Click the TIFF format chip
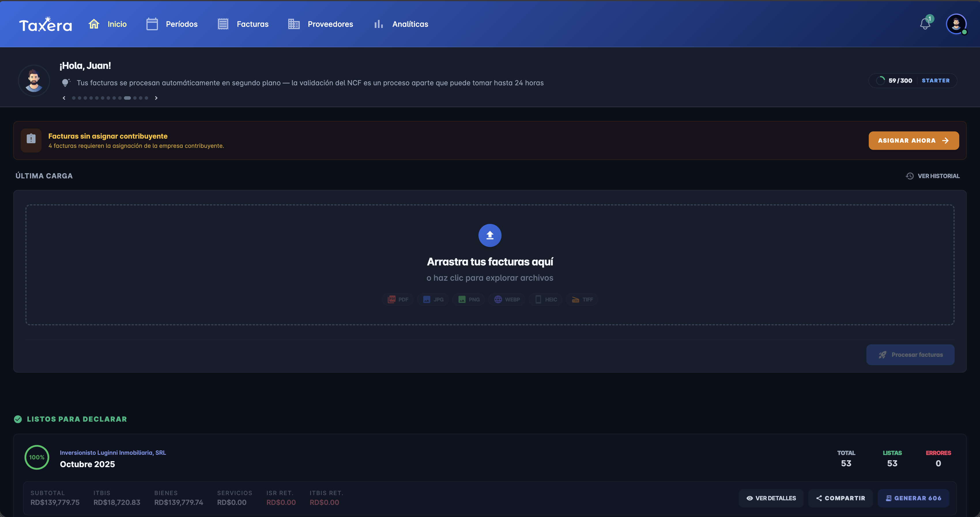 tap(582, 299)
